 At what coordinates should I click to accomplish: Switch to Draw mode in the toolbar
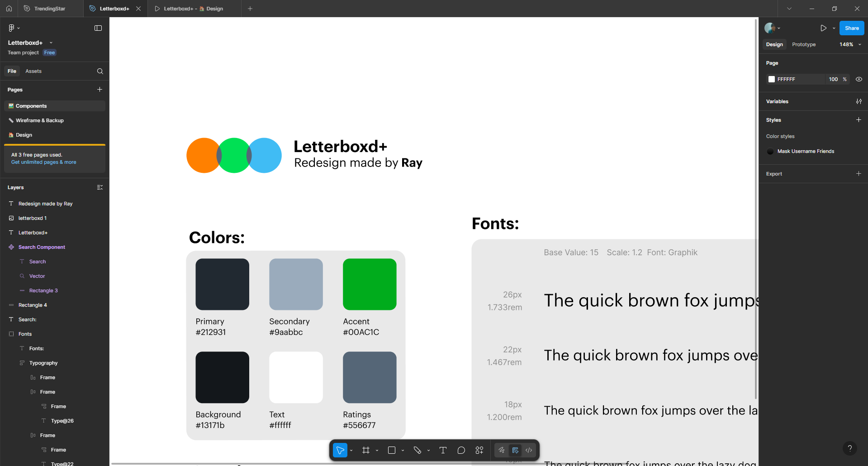(x=502, y=450)
